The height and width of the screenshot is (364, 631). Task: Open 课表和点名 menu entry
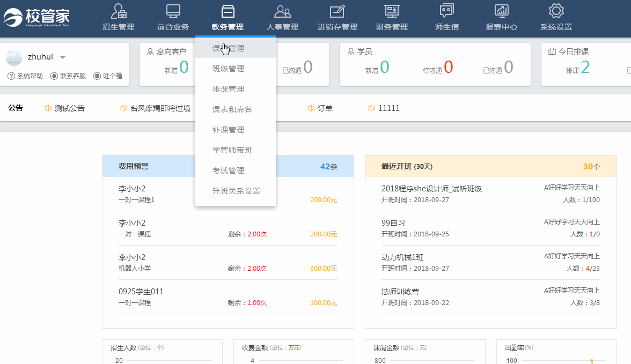point(232,109)
